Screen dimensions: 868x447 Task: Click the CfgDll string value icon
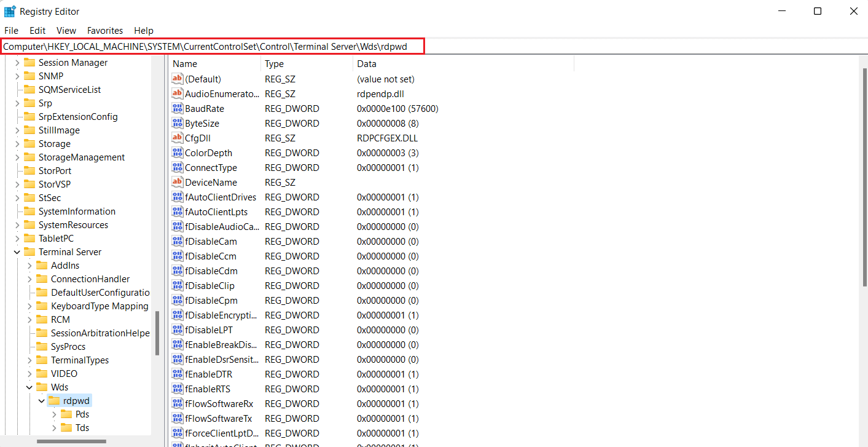coord(178,138)
